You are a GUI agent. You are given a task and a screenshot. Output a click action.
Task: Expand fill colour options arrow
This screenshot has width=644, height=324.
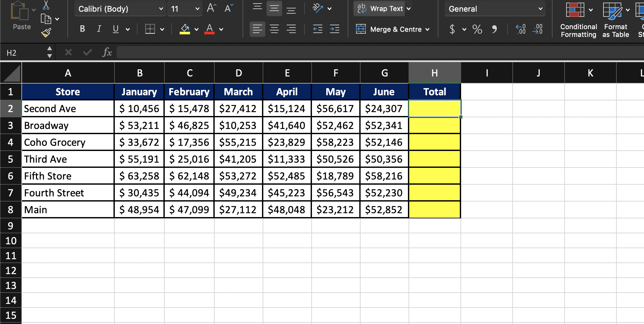click(197, 29)
